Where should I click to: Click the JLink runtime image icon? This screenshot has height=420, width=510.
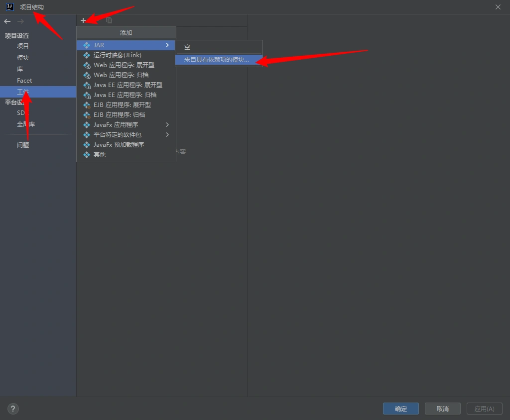tap(87, 55)
